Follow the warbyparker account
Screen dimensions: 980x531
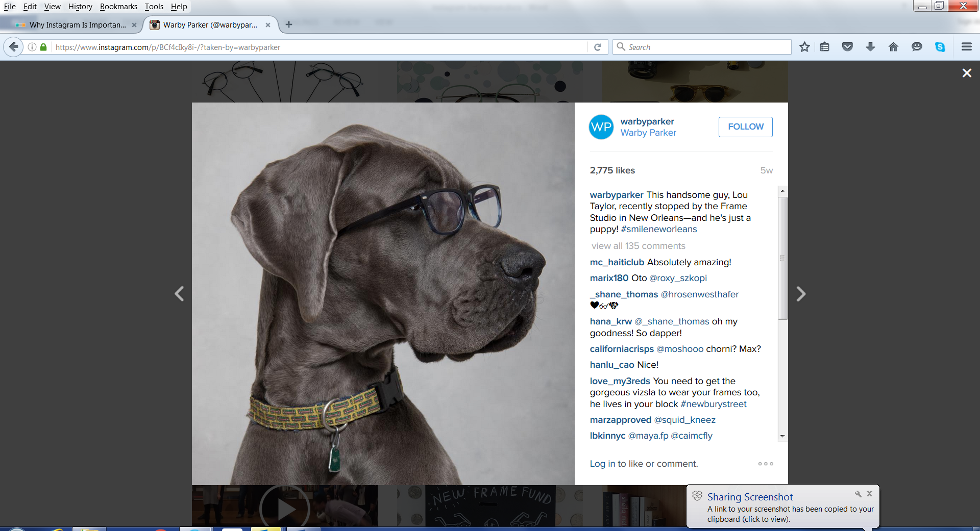coord(745,127)
